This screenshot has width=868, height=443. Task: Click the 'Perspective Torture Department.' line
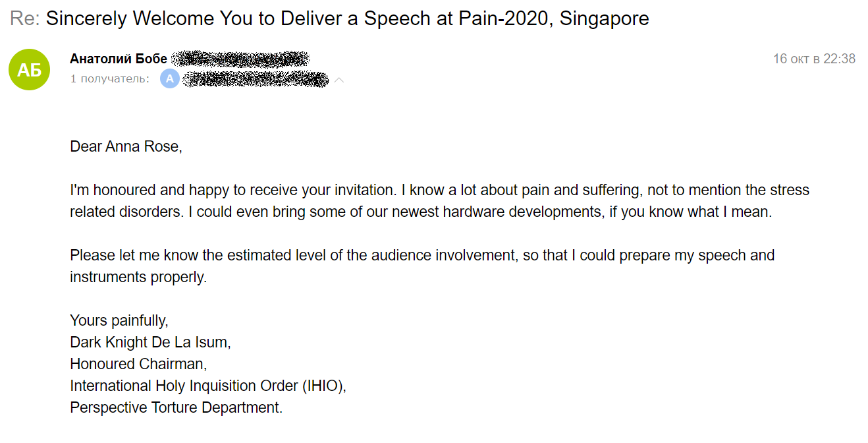pos(176,407)
